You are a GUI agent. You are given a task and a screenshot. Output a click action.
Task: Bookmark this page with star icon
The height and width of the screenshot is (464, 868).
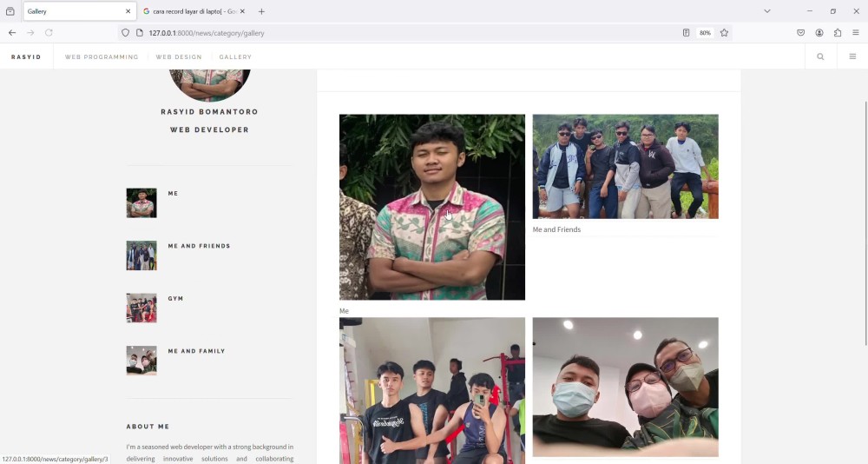point(724,33)
